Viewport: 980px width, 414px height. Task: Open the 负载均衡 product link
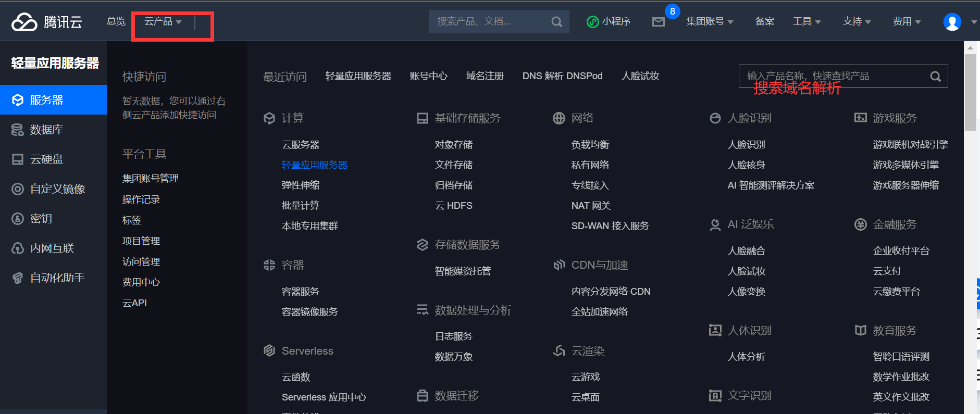point(590,145)
